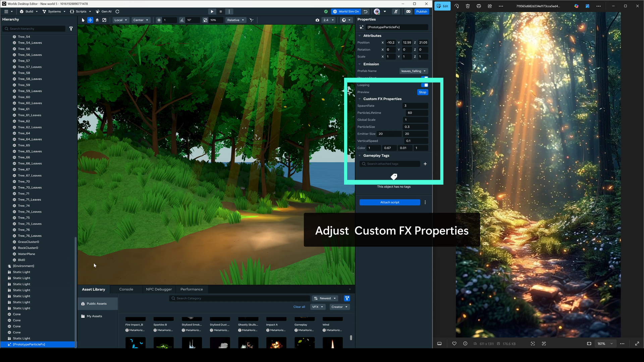Switch to the arrow selection tool
The image size is (644, 362).
[83, 20]
